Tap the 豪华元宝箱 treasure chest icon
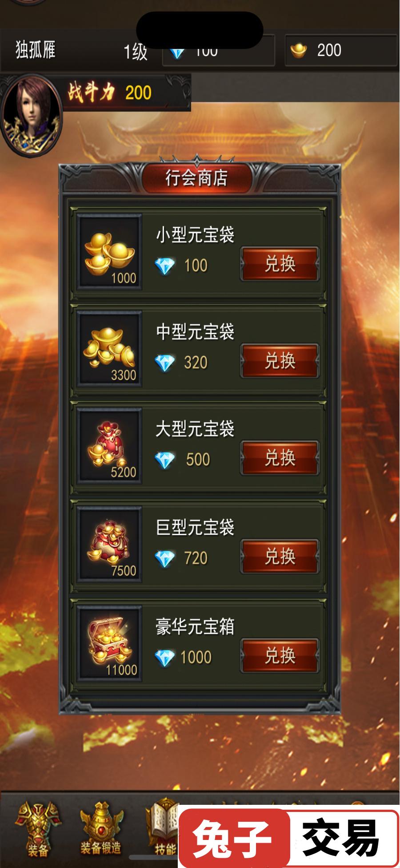 point(109,643)
